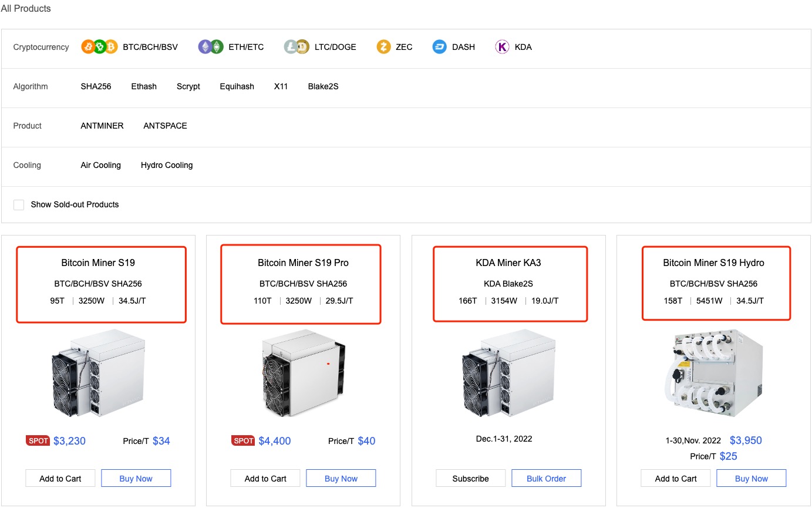Click KDA Blake2S subtitle text

pos(508,284)
